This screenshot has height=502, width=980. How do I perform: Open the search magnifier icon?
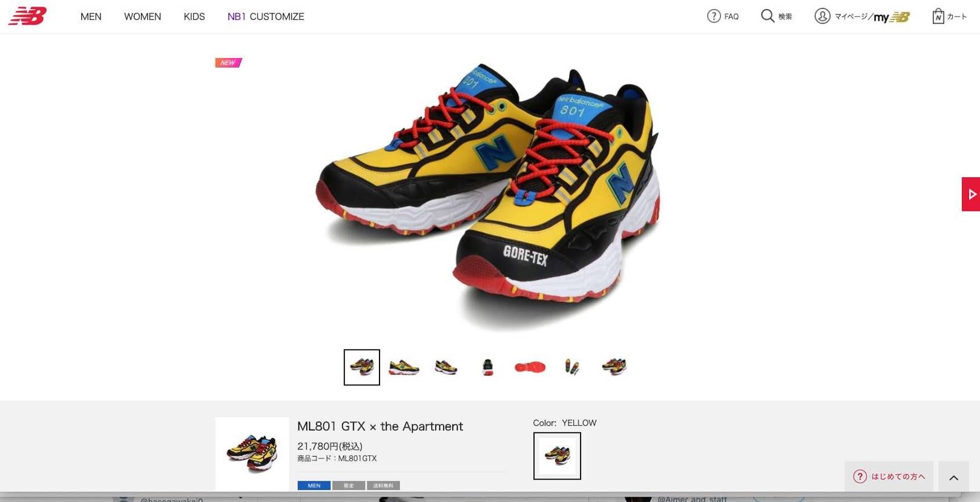pyautogui.click(x=768, y=16)
